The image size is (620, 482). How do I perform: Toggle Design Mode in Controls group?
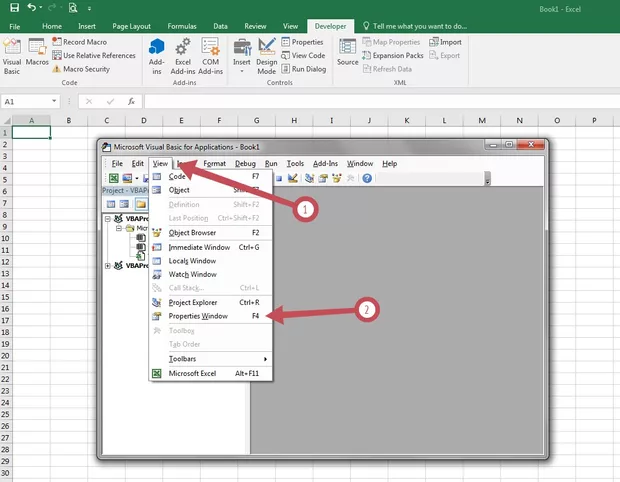267,55
